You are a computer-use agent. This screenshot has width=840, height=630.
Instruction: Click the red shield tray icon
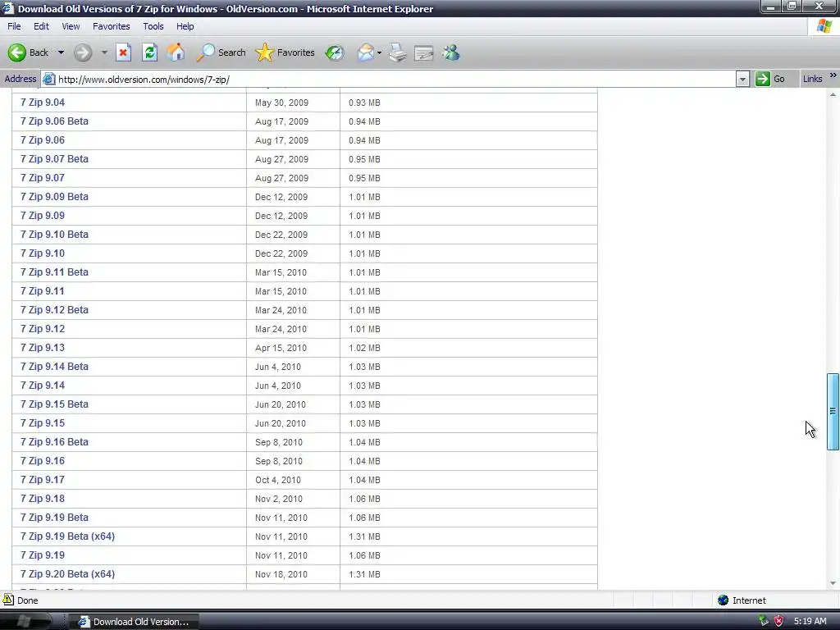(x=778, y=621)
